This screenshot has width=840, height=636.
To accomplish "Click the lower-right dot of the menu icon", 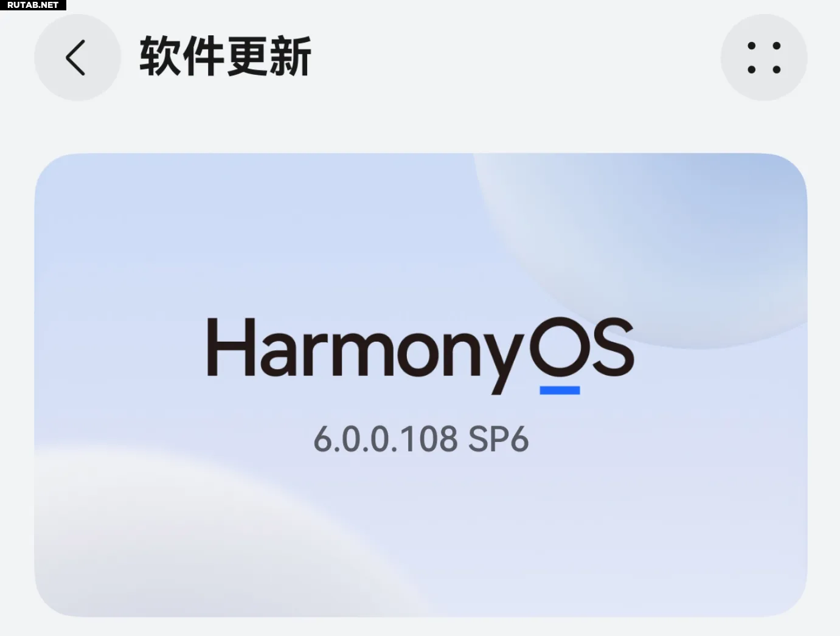I will click(x=777, y=70).
